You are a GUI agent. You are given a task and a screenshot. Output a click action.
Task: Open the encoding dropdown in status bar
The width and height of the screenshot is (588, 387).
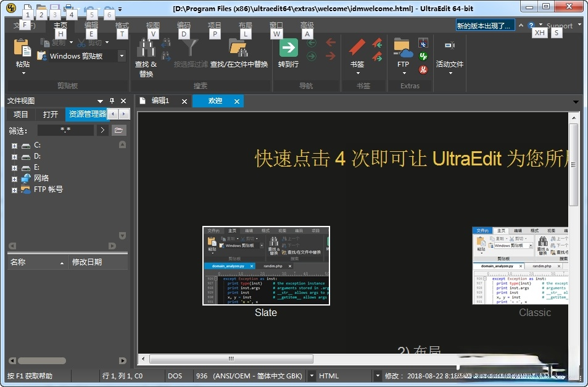click(x=311, y=376)
